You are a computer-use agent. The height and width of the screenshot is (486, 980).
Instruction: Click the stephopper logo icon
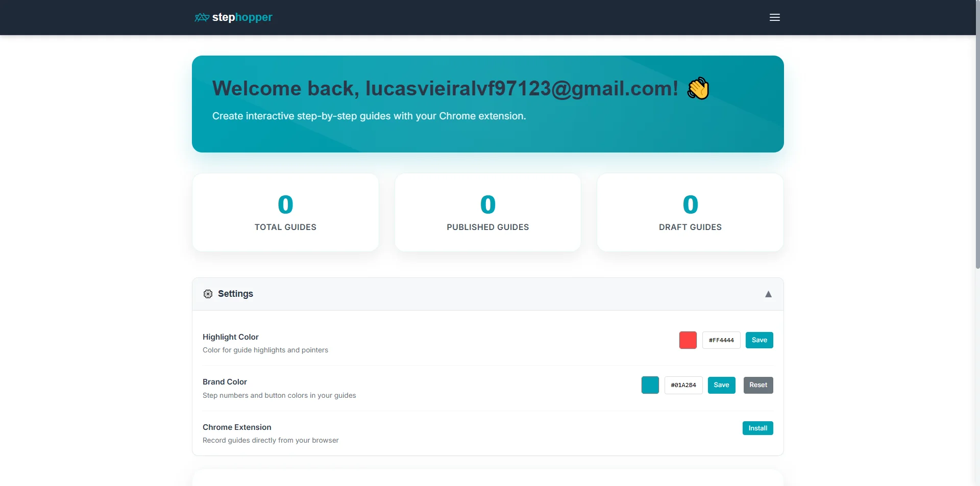click(201, 17)
